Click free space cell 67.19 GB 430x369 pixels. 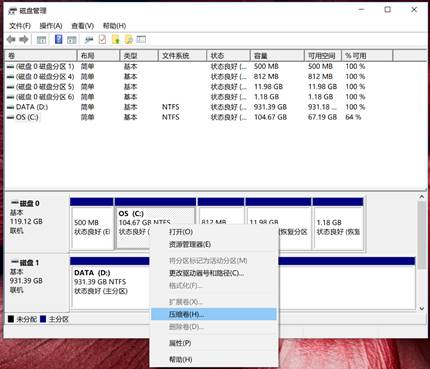pos(322,117)
